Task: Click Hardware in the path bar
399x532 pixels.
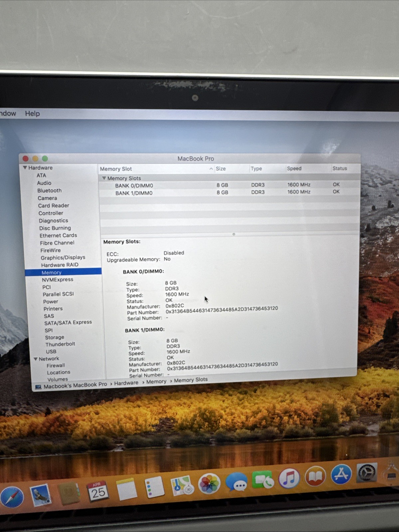Action: pos(126,383)
